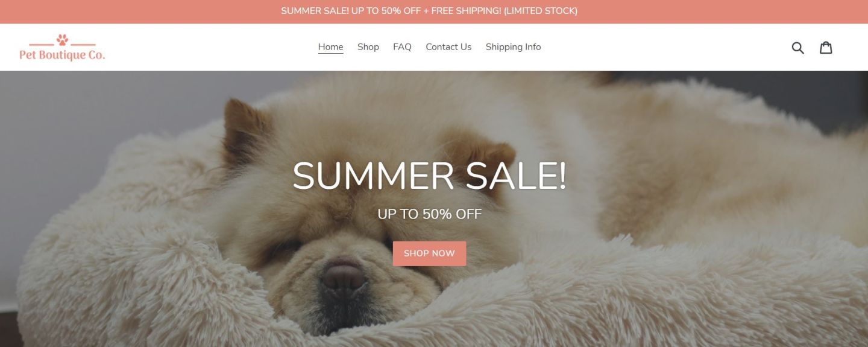Open the shopping cart bag icon

(x=826, y=47)
